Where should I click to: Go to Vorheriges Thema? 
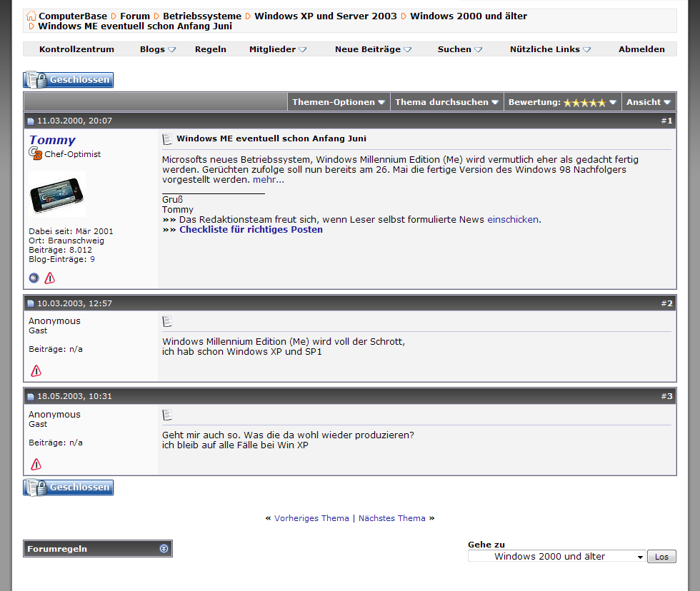point(311,518)
